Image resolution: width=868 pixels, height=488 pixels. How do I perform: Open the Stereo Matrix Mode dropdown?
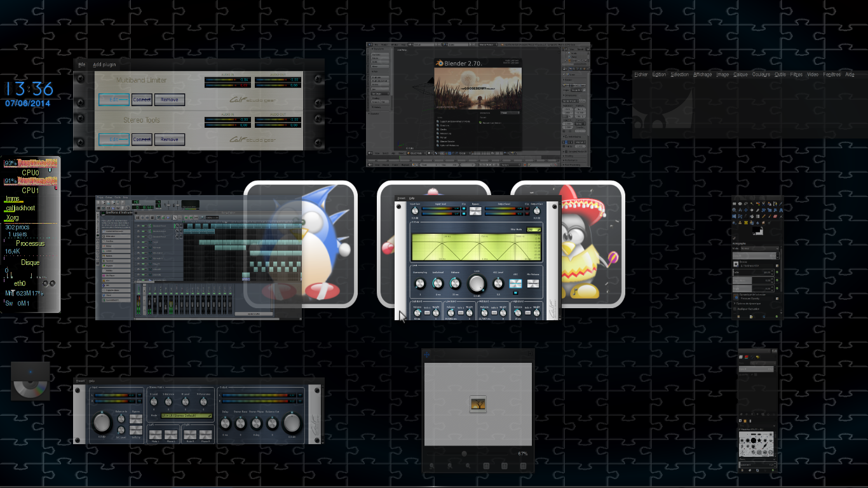pyautogui.click(x=186, y=416)
